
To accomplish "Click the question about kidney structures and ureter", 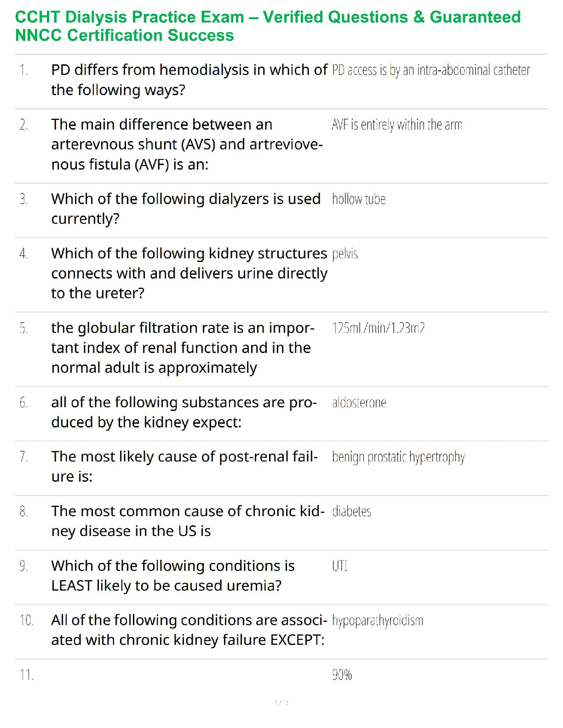I will click(189, 273).
